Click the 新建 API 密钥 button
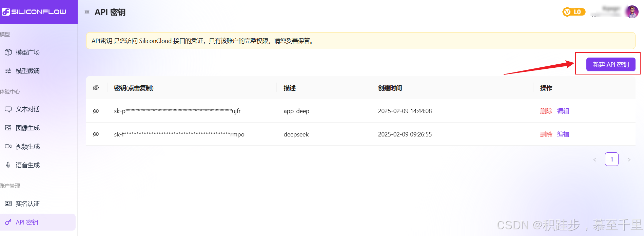The height and width of the screenshot is (236, 644). [x=611, y=64]
